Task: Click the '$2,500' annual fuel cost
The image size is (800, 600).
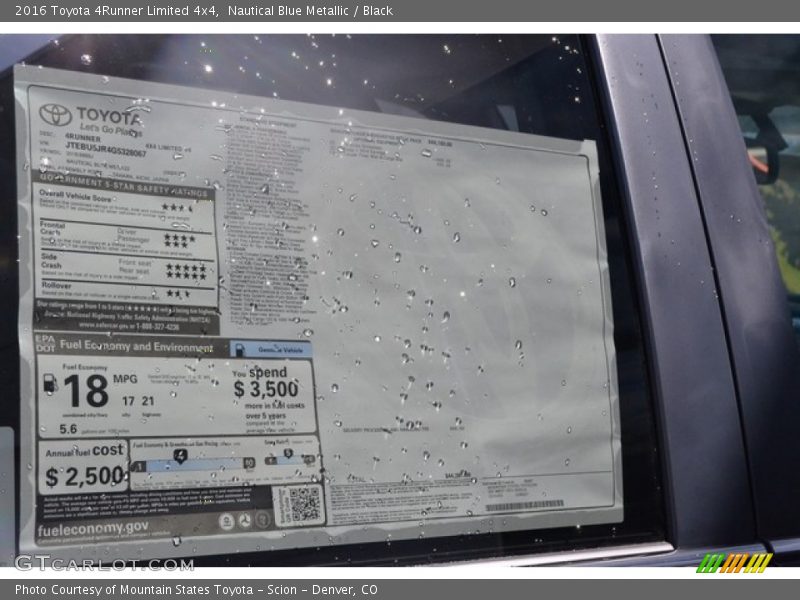Action: tap(85, 476)
